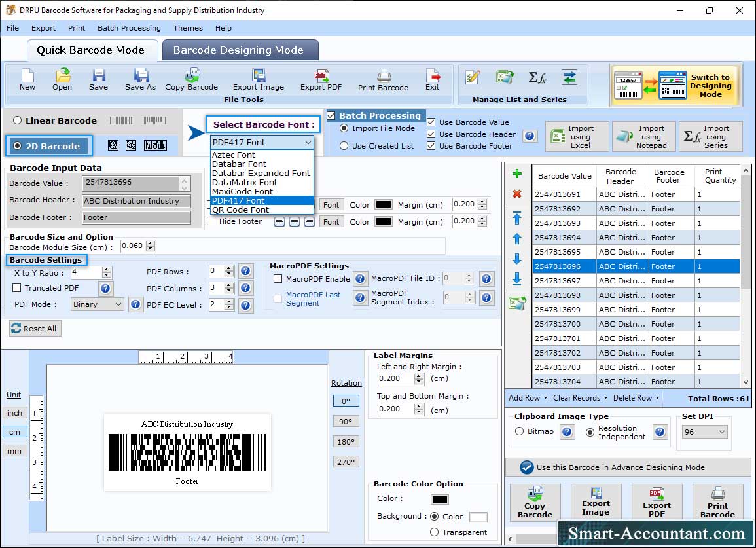
Task: Select Transparent background option
Action: 435,532
